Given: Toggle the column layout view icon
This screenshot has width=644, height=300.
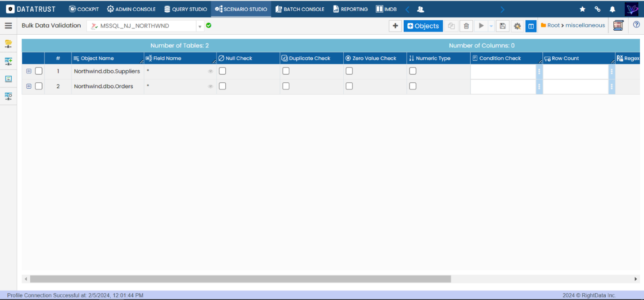Looking at the screenshot, I should click(x=531, y=26).
